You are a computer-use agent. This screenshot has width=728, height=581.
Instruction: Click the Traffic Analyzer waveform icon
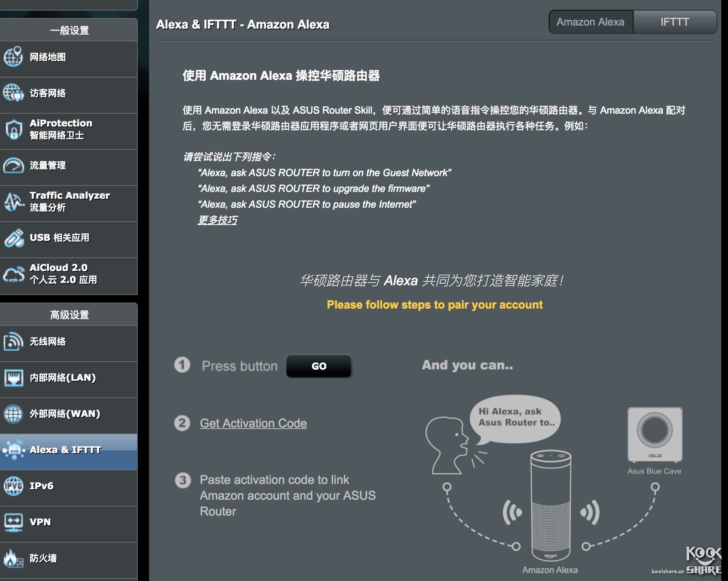click(14, 202)
